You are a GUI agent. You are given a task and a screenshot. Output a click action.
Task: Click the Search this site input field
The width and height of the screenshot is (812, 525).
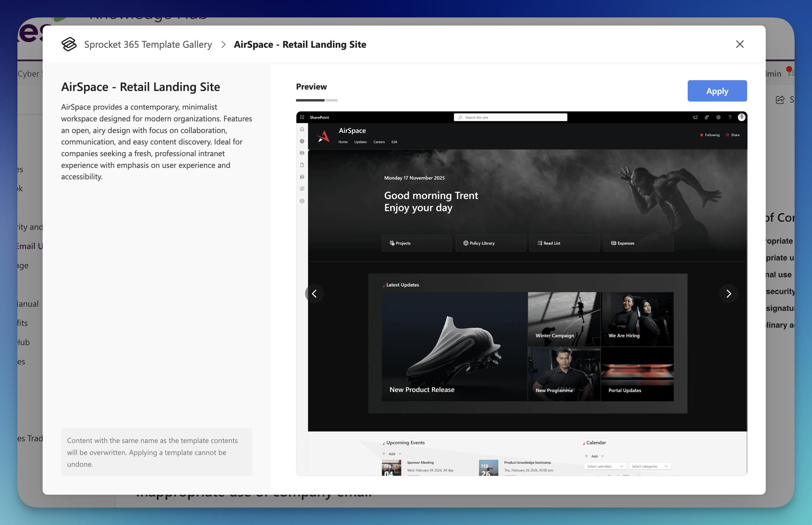(x=511, y=117)
